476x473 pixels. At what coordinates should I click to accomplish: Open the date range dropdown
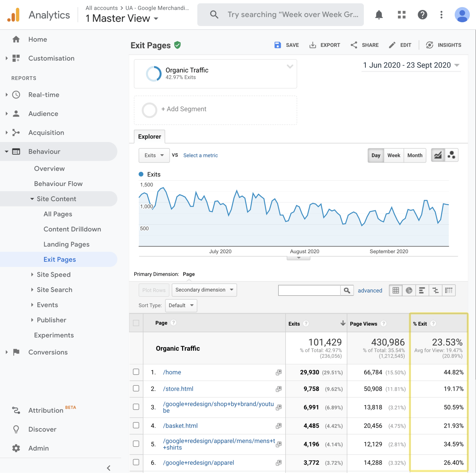(x=411, y=65)
